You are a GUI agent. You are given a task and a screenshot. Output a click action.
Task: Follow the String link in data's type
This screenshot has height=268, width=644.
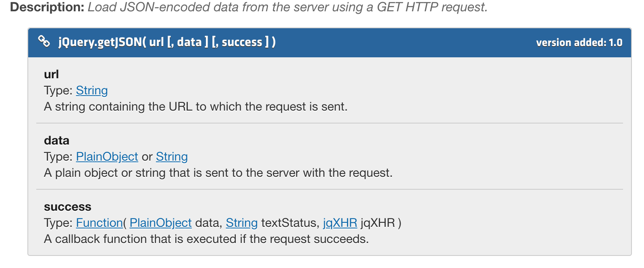172,157
